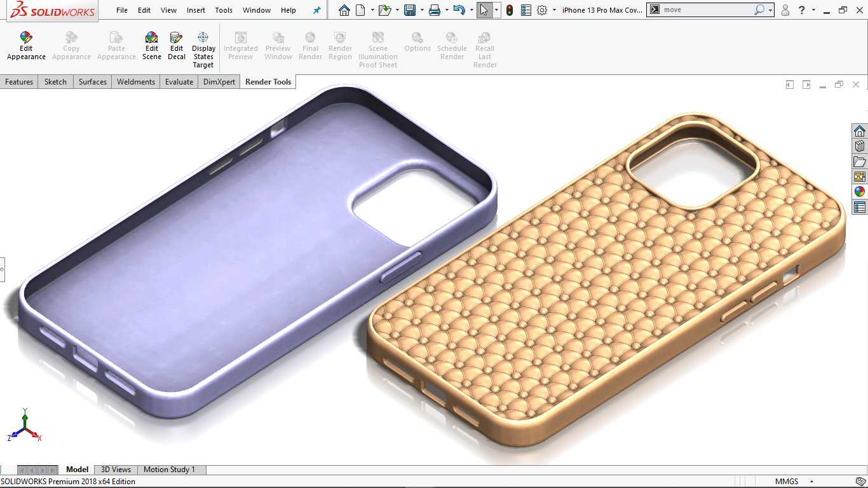Image resolution: width=868 pixels, height=488 pixels.
Task: Click the Schedule Render icon
Action: [452, 37]
